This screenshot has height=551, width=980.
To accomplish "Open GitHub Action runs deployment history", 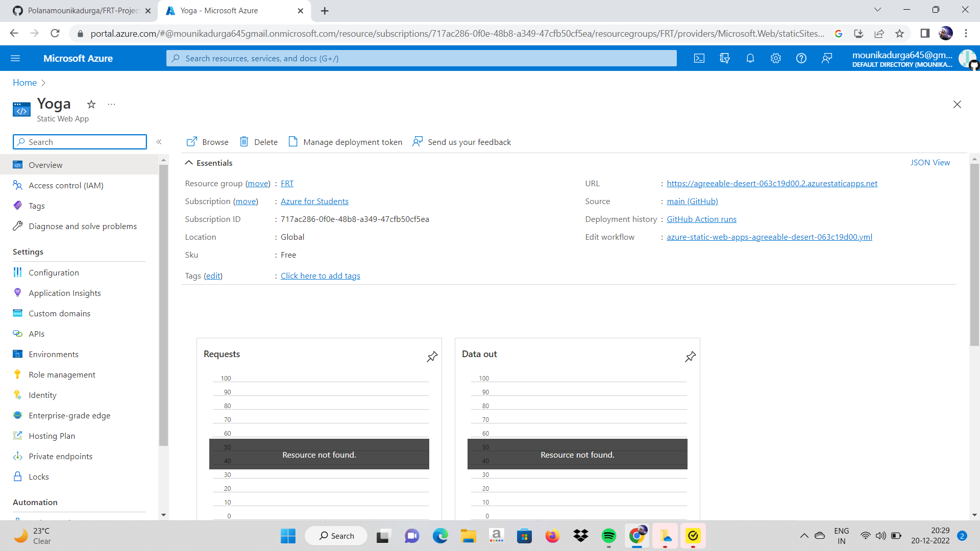I will click(x=701, y=219).
